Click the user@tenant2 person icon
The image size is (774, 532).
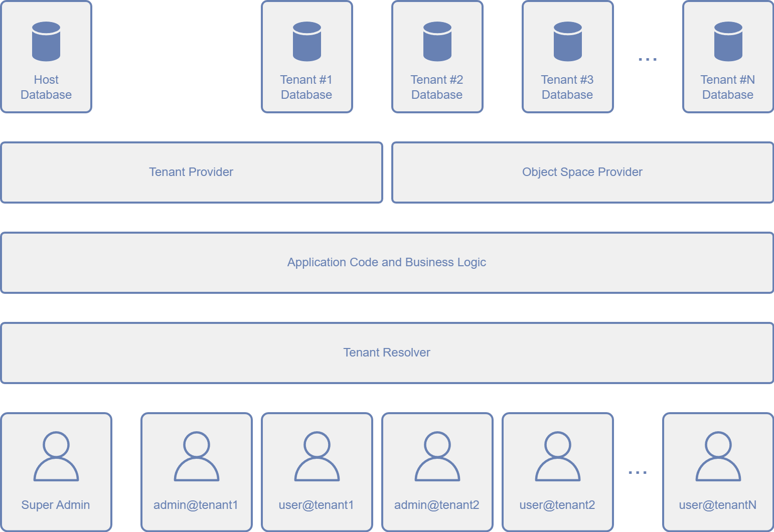tap(558, 456)
